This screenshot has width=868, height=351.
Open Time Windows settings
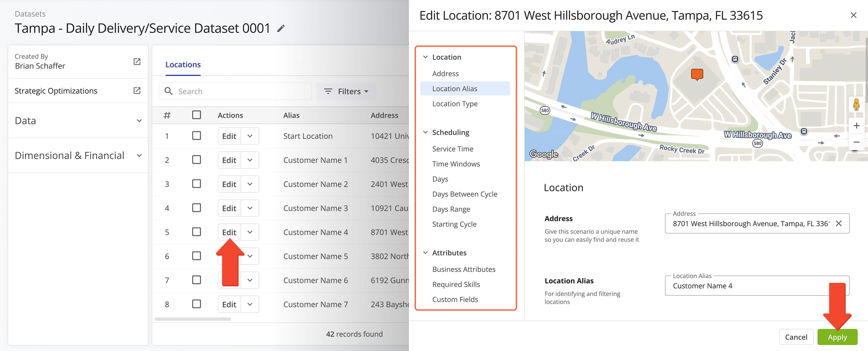pos(456,164)
